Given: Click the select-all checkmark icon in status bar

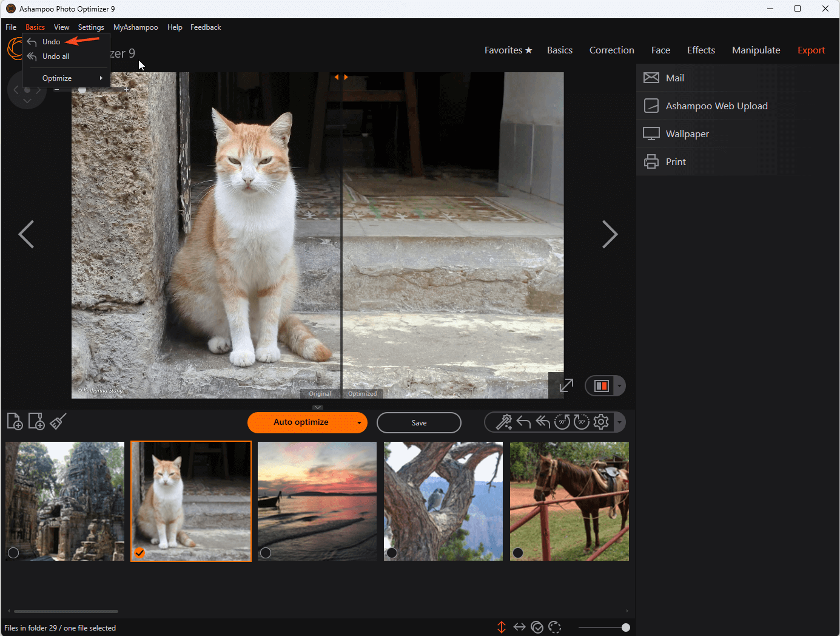Looking at the screenshot, I should pos(537,627).
